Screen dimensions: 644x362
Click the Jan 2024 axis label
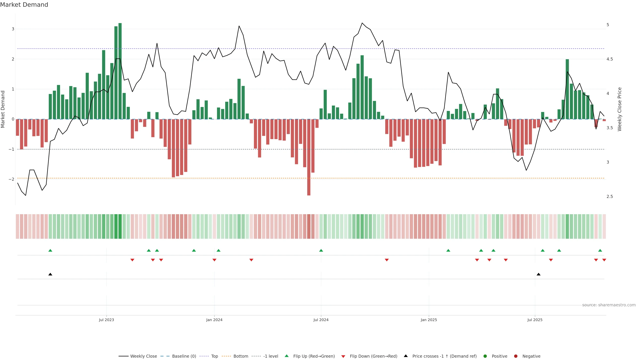pos(214,320)
